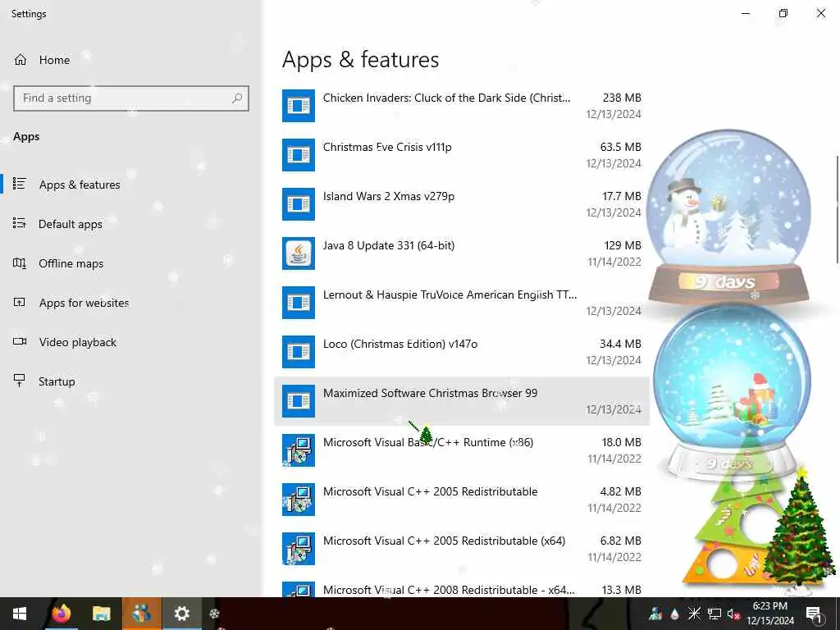
Task: Open Startup apps settings page
Action: pos(57,381)
